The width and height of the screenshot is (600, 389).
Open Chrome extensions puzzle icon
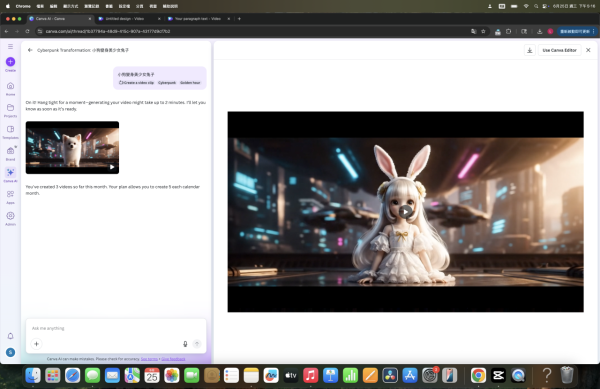coord(509,31)
